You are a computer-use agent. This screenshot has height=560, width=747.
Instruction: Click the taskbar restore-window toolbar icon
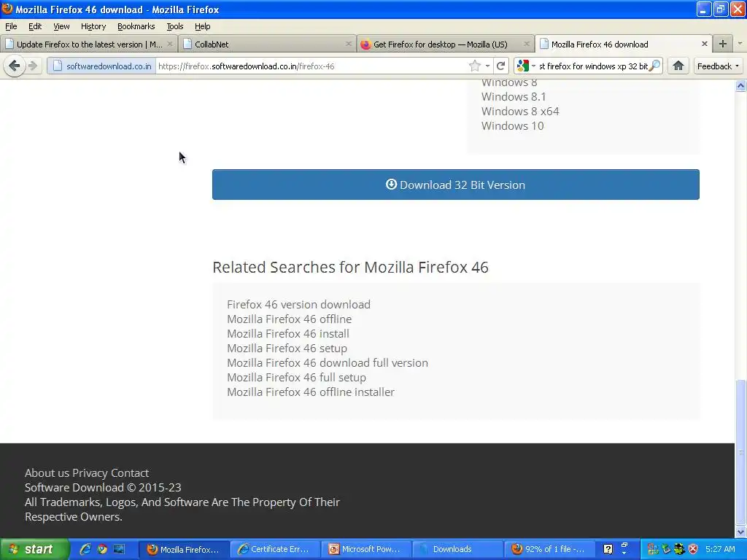point(624,545)
